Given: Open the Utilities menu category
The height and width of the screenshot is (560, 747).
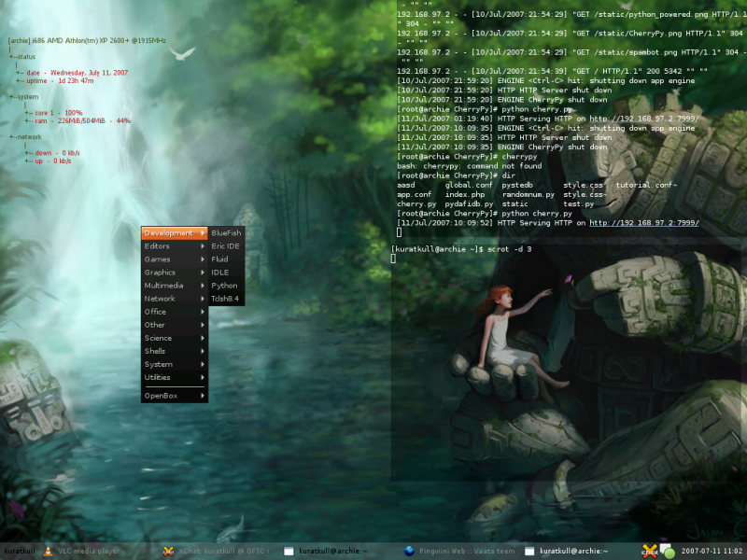Looking at the screenshot, I should coord(175,377).
